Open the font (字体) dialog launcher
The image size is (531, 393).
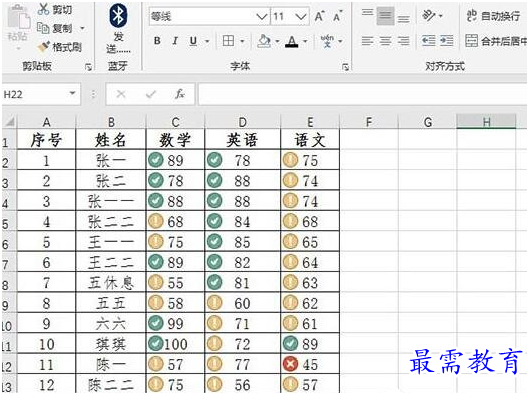345,67
